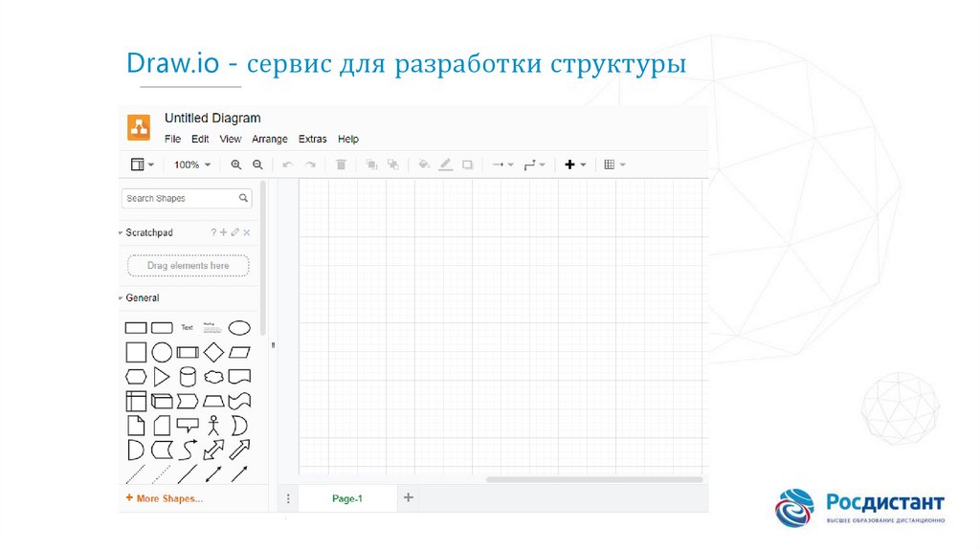Pick the cylinder shape from General

(x=188, y=377)
